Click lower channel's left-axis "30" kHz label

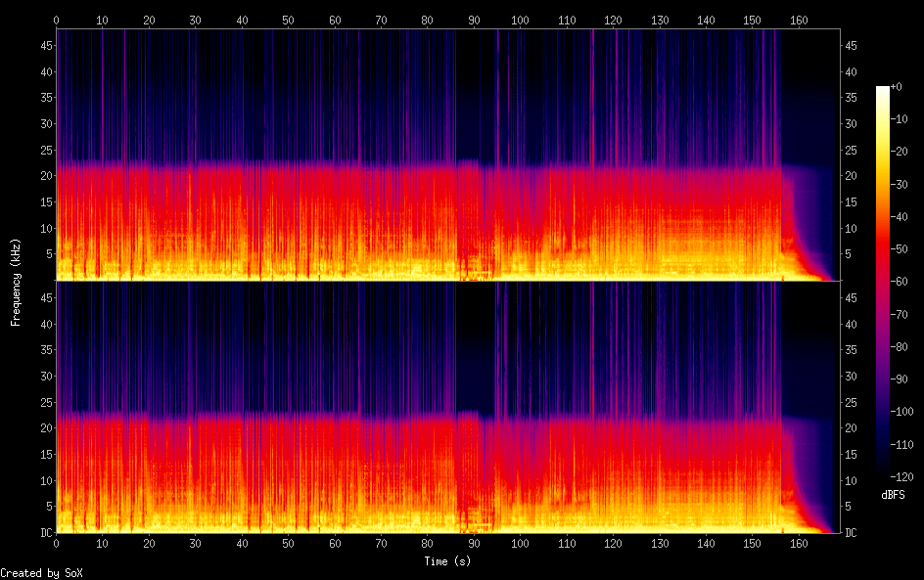pos(47,376)
